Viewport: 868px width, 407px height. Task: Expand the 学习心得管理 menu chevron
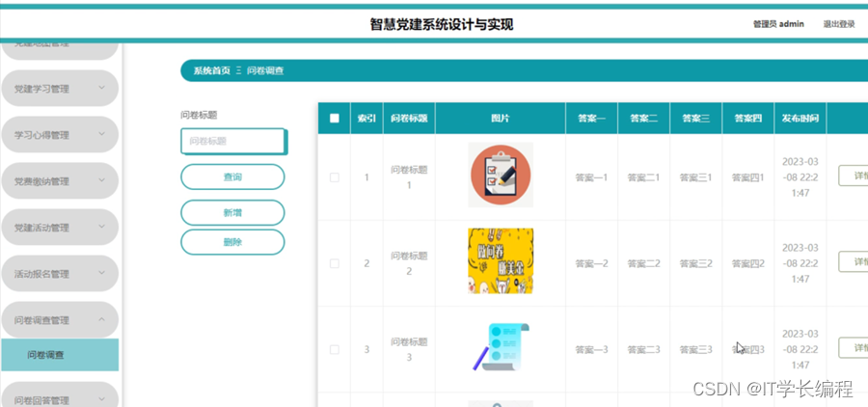[x=101, y=134]
